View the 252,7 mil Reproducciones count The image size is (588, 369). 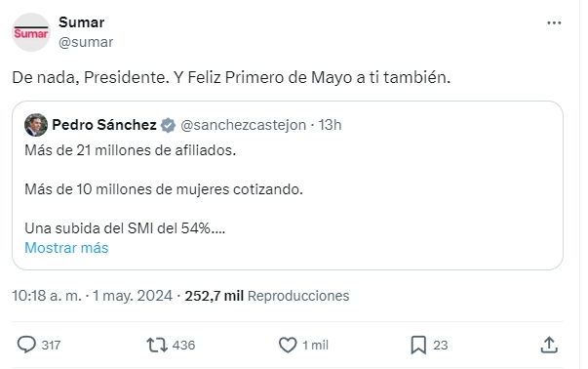tap(267, 296)
